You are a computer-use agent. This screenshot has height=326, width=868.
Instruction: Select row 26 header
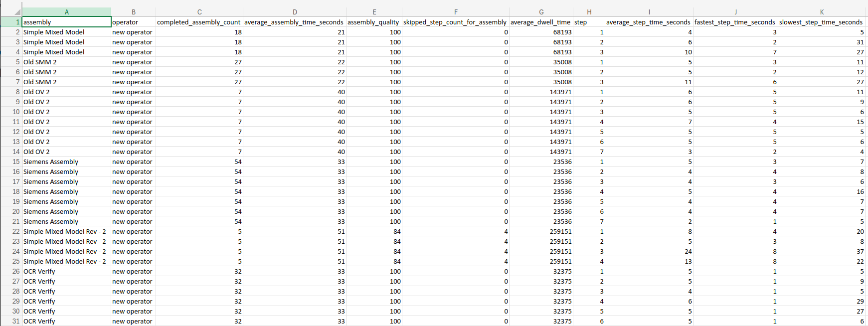click(11, 271)
